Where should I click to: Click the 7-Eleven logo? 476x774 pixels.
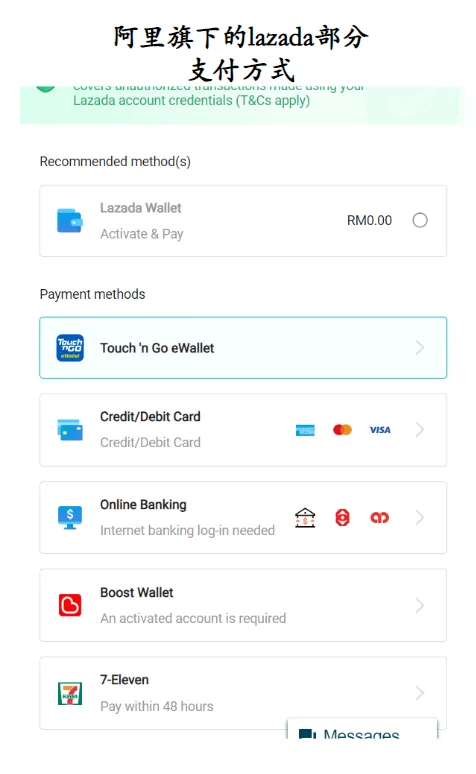[70, 693]
